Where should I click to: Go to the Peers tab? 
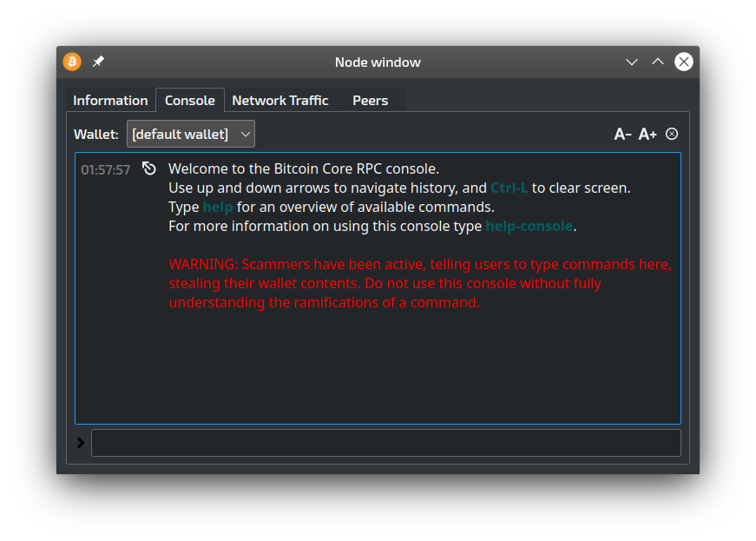371,100
